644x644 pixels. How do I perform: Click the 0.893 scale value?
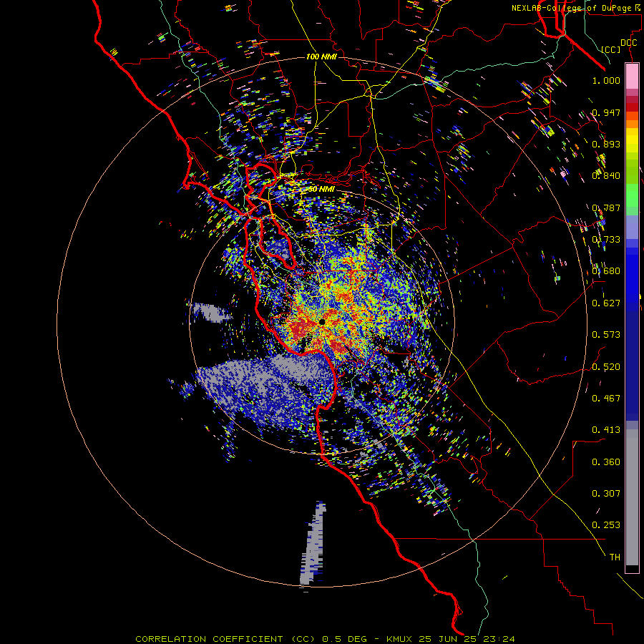(606, 144)
